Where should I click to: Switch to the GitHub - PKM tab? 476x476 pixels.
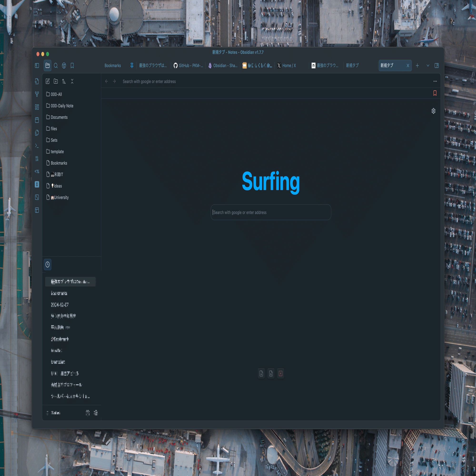coord(188,65)
